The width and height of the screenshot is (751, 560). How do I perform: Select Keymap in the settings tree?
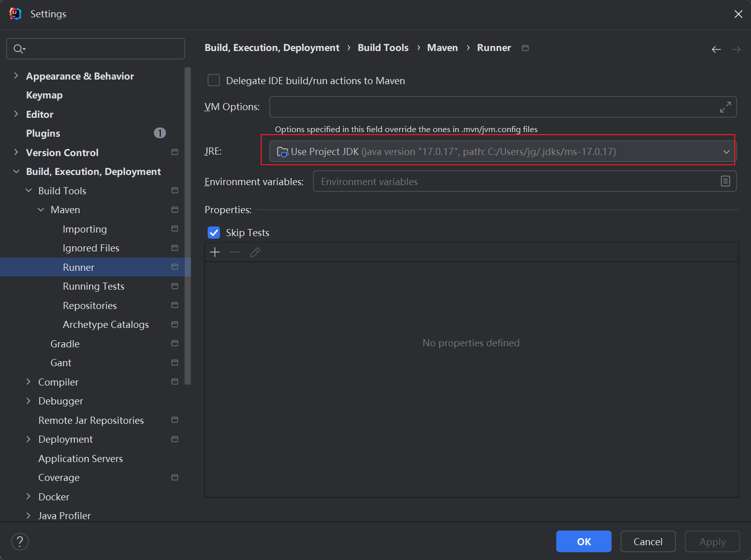pyautogui.click(x=44, y=95)
